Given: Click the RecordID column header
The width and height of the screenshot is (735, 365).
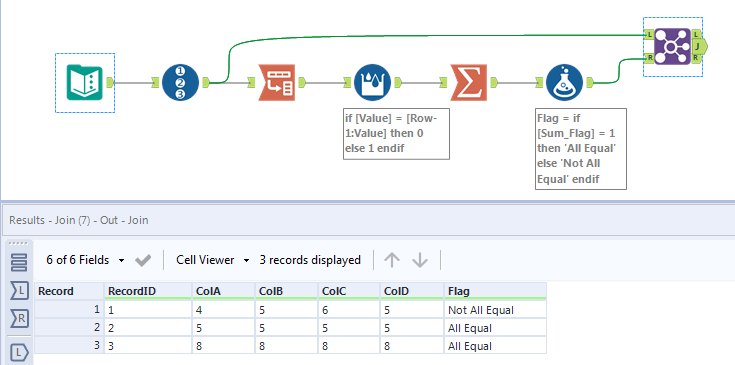Looking at the screenshot, I should [148, 291].
